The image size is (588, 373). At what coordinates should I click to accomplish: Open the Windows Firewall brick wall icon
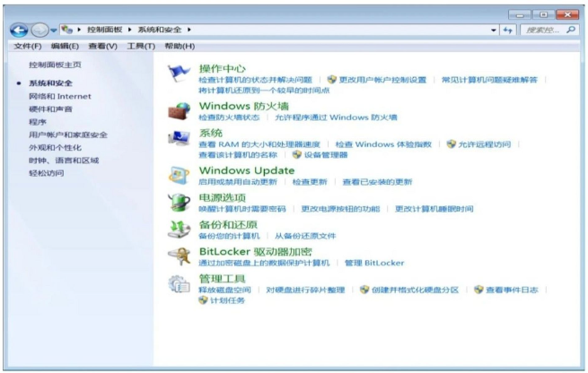(x=179, y=111)
